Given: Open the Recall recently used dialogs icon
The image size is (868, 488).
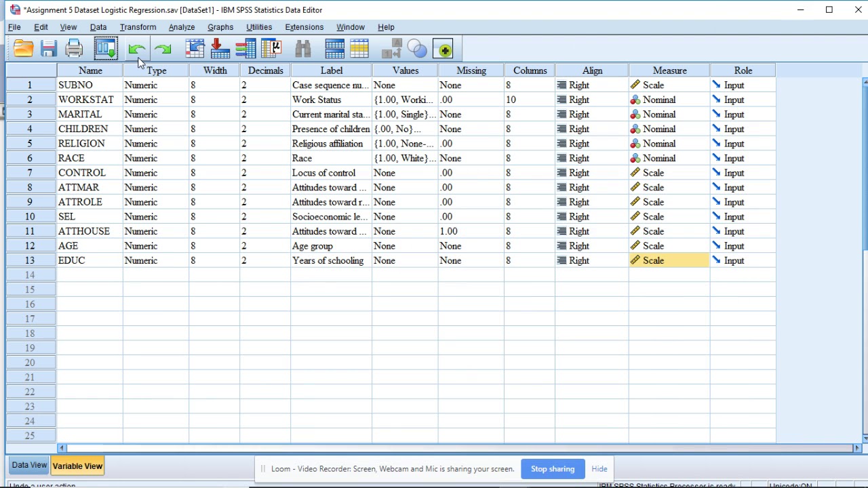Looking at the screenshot, I should click(106, 49).
